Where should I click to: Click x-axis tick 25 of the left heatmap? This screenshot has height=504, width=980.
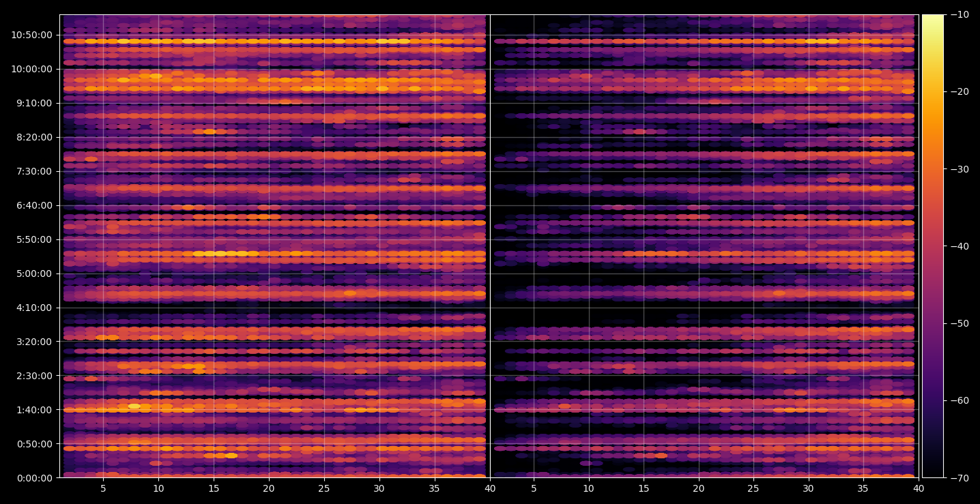(324, 489)
